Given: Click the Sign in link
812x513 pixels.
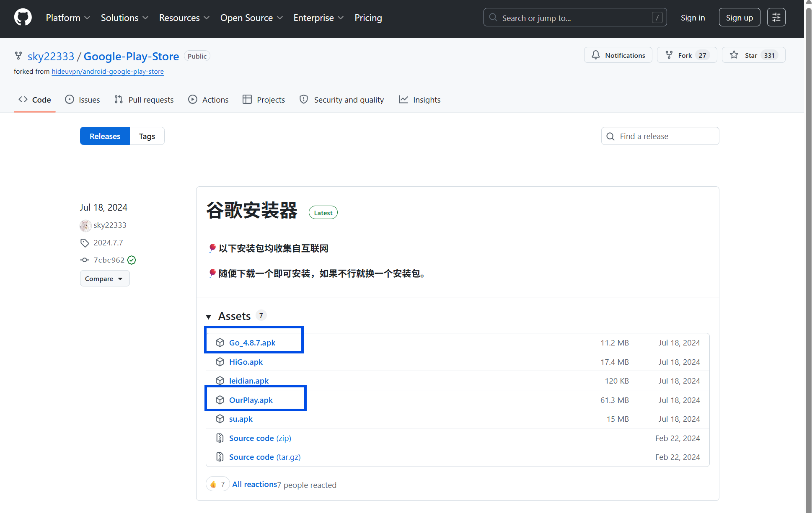Looking at the screenshot, I should 693,18.
